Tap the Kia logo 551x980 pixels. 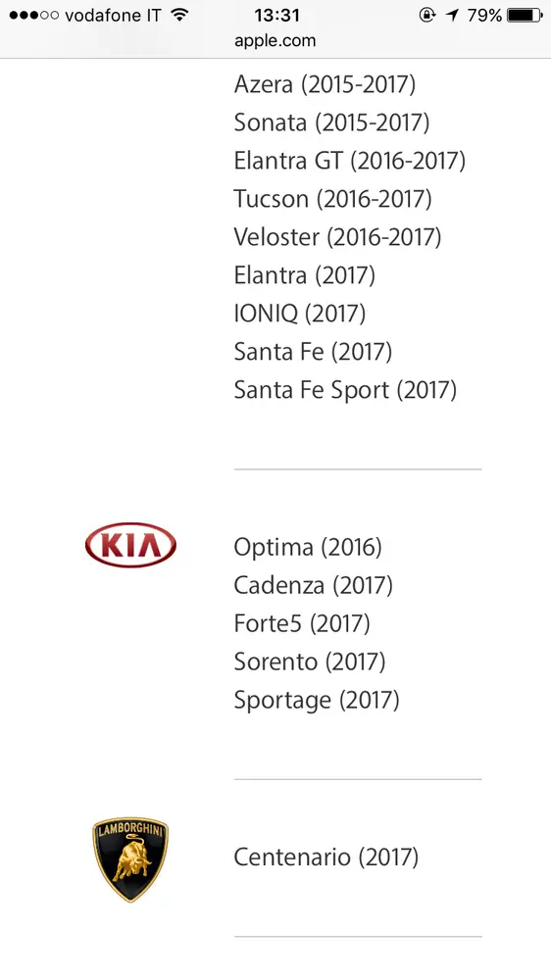[130, 545]
